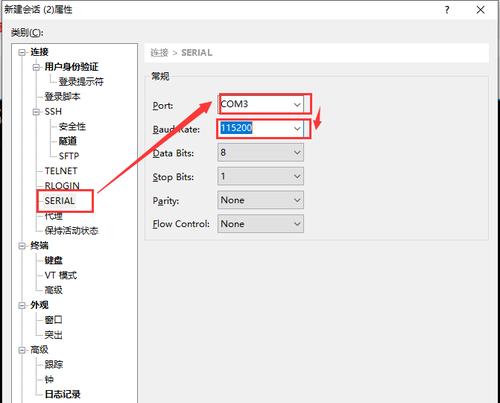Open the Parity dropdown
500x403 pixels.
point(261,200)
